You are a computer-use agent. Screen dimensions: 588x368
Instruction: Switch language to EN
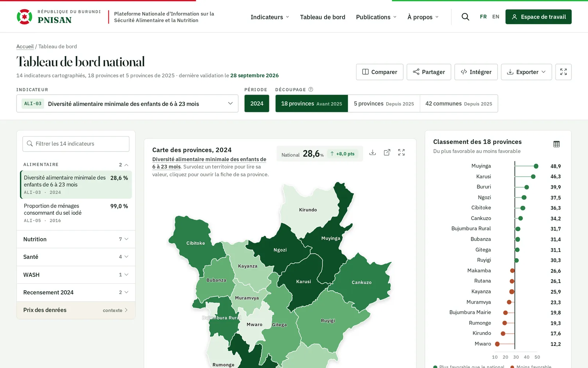pyautogui.click(x=496, y=17)
